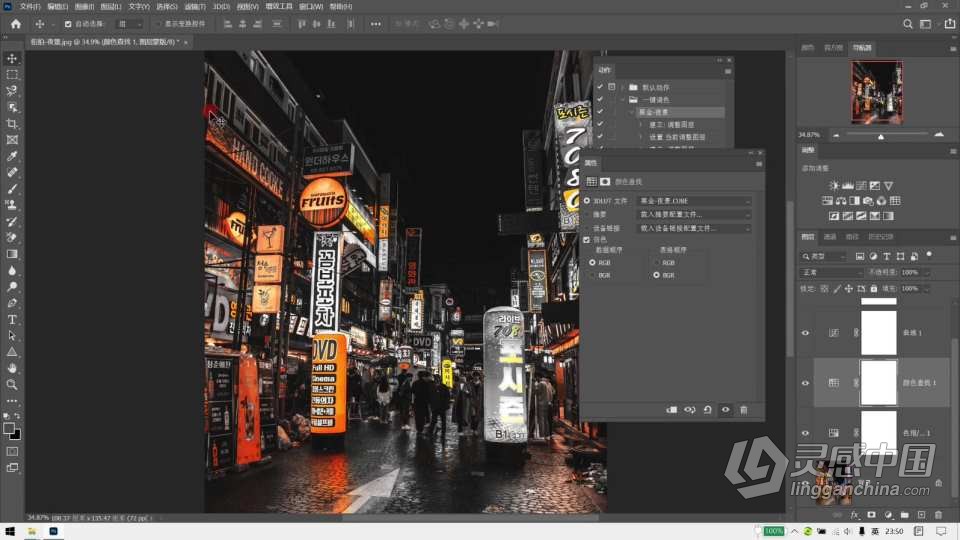Screen dimensions: 960x540
Task: Open the three-dot more options in the options bar
Action: click(375, 24)
